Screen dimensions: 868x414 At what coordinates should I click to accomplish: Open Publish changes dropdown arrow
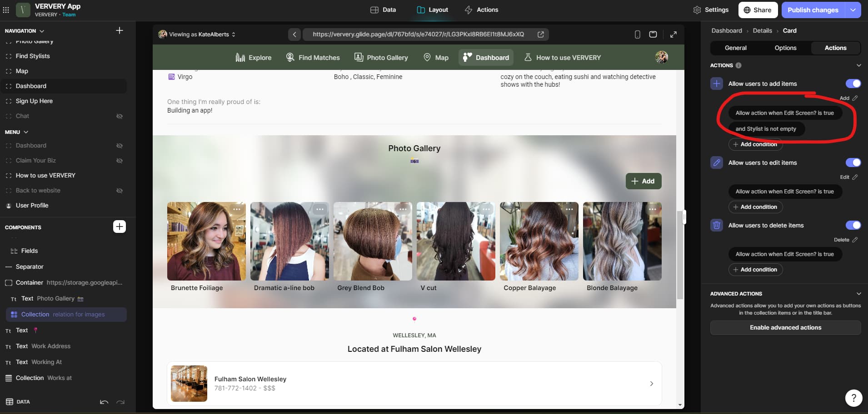click(x=853, y=10)
